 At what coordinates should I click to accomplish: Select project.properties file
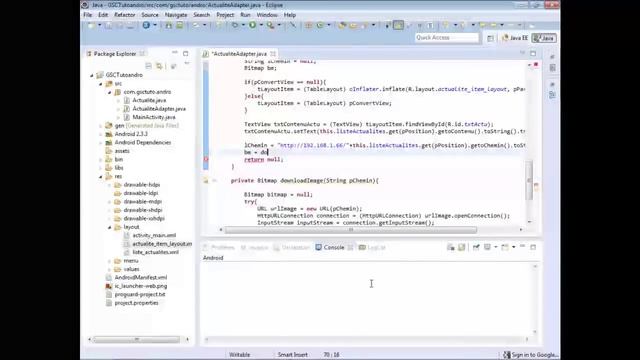136,303
